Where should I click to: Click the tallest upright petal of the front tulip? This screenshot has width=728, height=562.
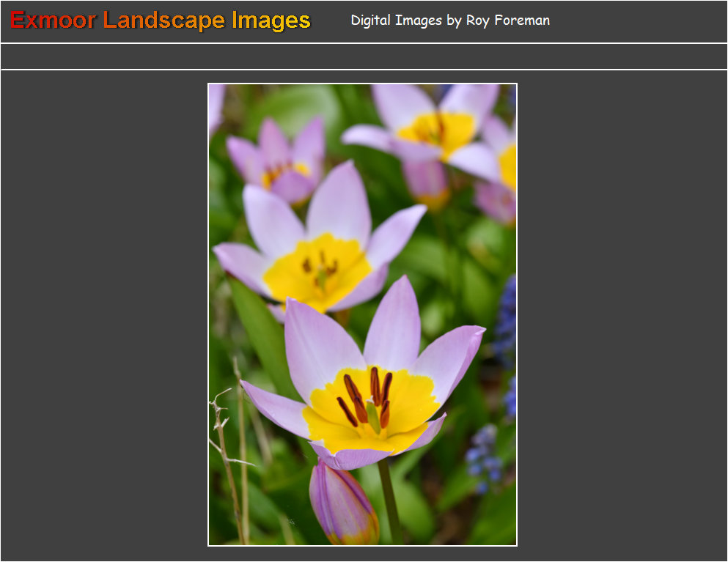[x=394, y=322]
